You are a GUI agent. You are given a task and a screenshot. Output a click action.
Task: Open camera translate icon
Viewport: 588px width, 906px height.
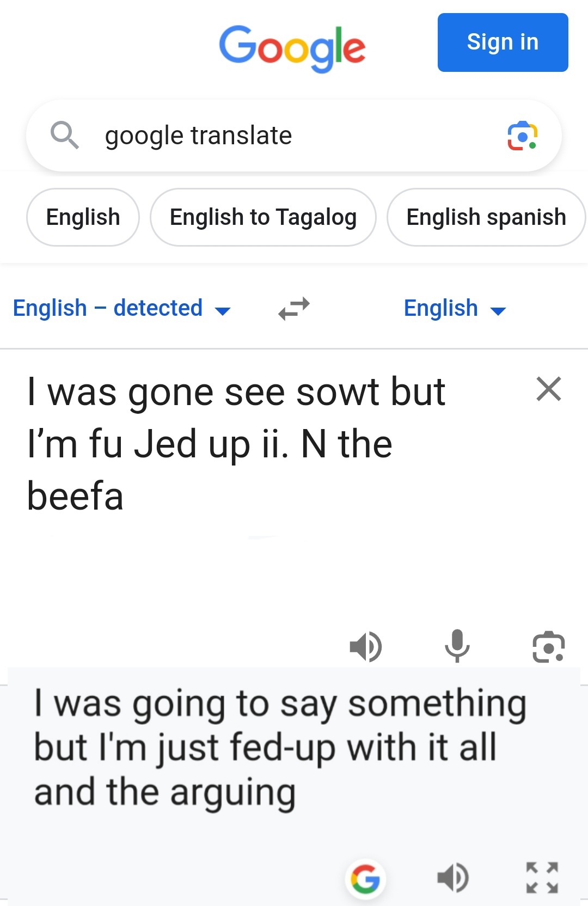pos(548,647)
